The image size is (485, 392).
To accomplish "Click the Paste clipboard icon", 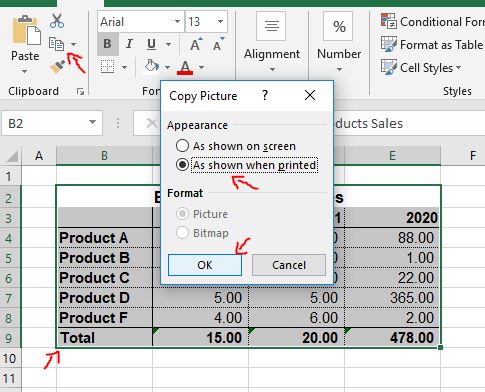I will 26,31.
